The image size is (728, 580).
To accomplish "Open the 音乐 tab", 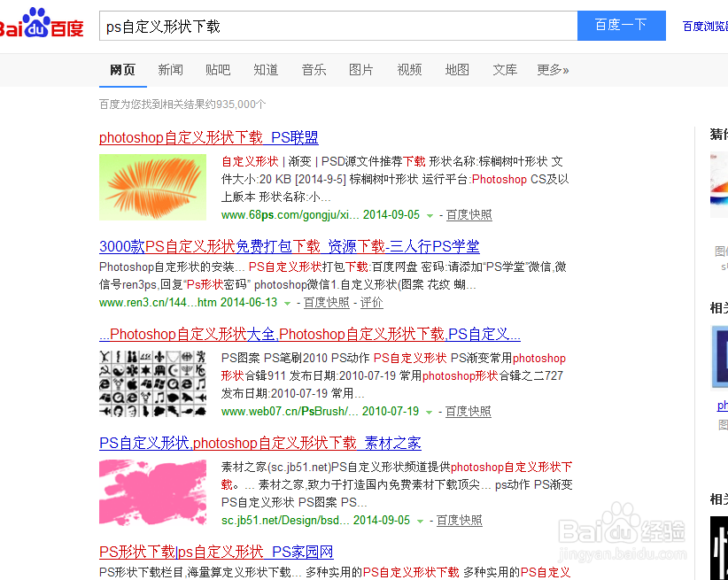I will (314, 69).
